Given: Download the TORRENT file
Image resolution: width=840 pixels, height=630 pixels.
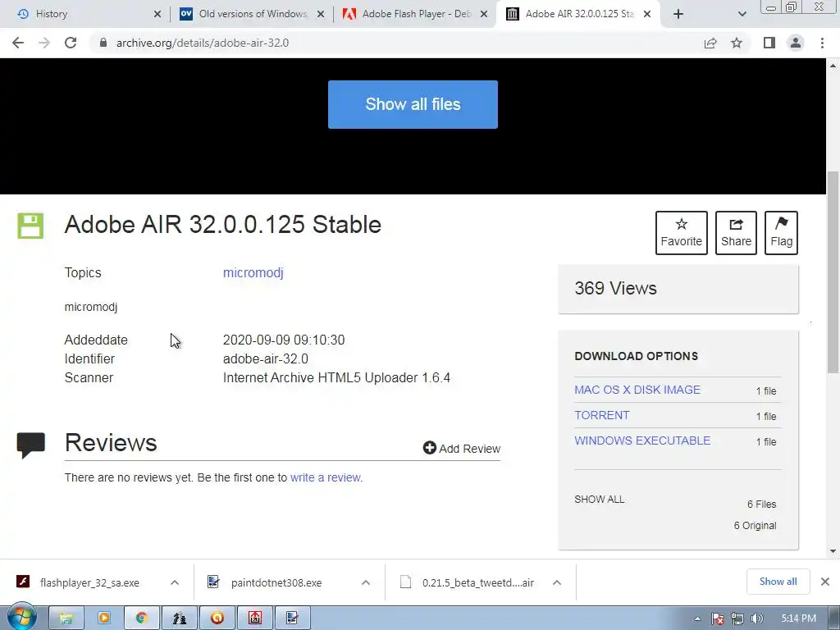Looking at the screenshot, I should point(601,415).
